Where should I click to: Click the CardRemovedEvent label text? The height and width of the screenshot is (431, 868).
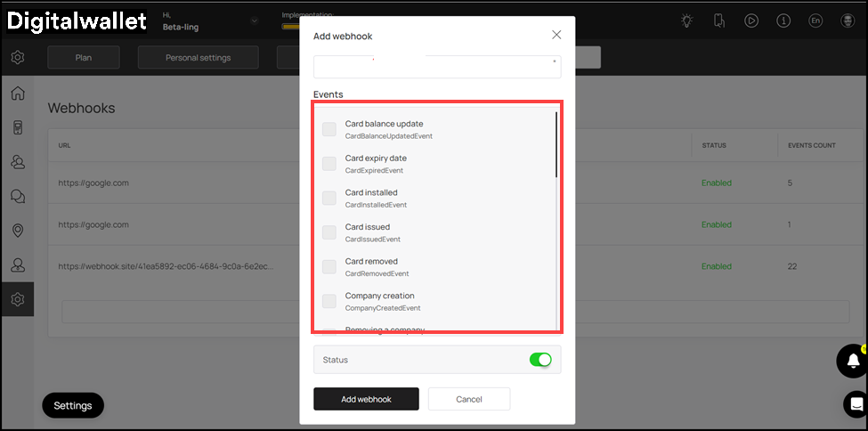click(x=377, y=273)
